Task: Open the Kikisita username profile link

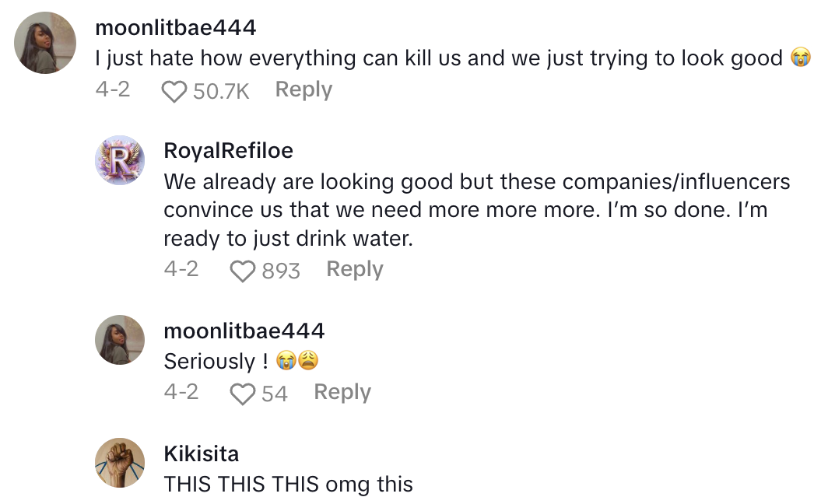Action: [202, 454]
